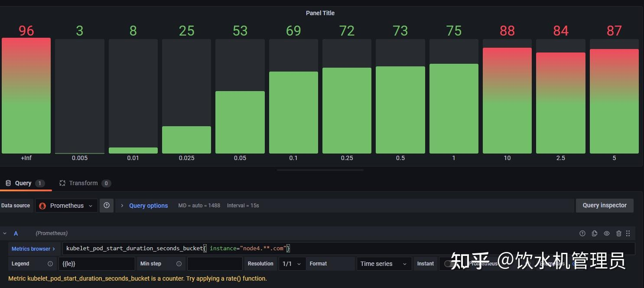The width and height of the screenshot is (644, 288).
Task: Switch to the Transform tab
Action: (x=85, y=183)
